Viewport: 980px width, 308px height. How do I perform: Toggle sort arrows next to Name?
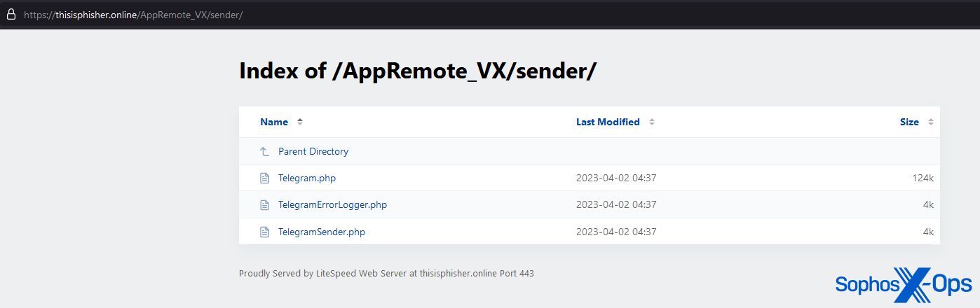coord(300,122)
